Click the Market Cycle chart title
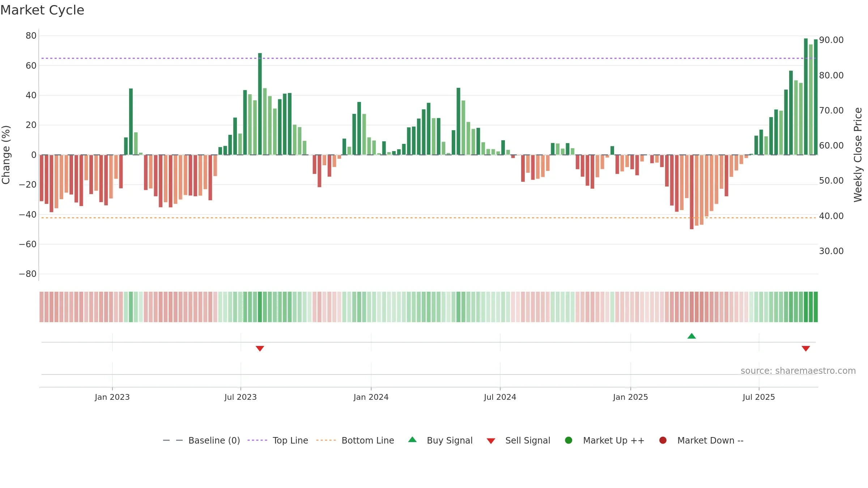This screenshot has height=488, width=868. tap(42, 10)
